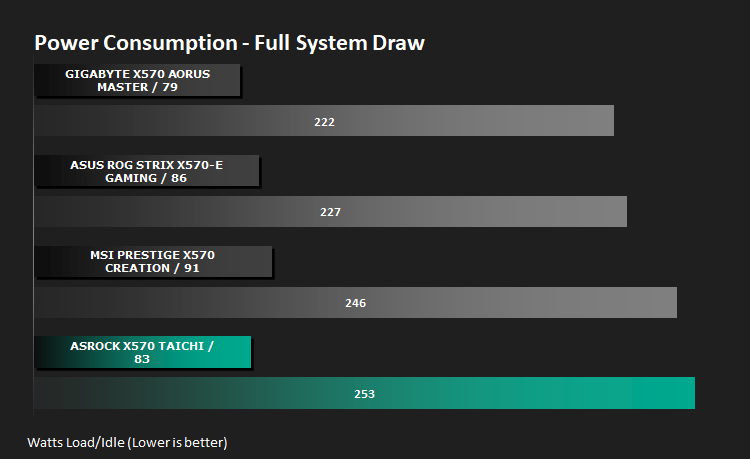Click the right end of the 246 bar

(673, 302)
